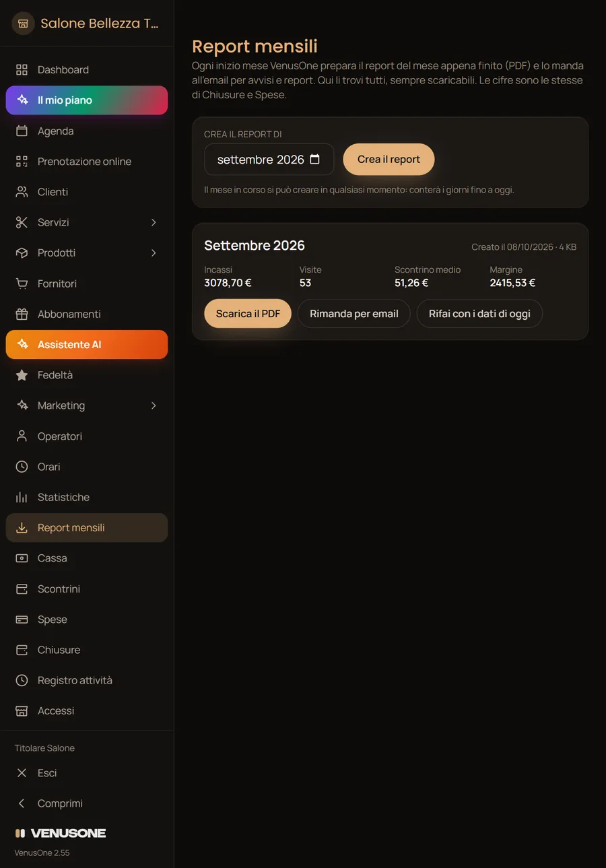Click the Fornitori cart icon
The height and width of the screenshot is (868, 606).
[x=22, y=283]
